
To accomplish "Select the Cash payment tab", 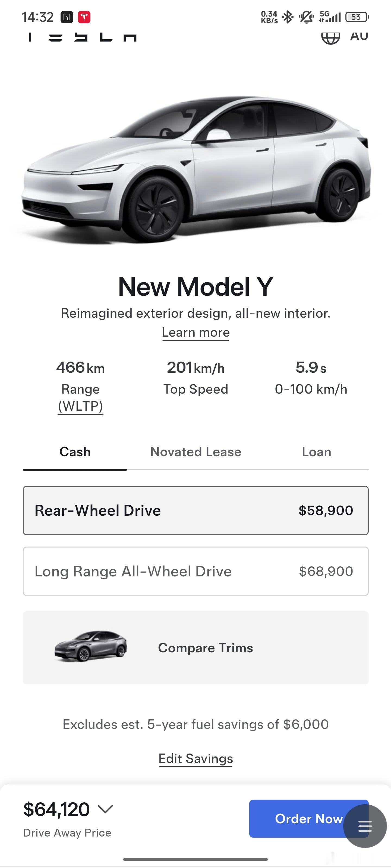I will coord(75,452).
